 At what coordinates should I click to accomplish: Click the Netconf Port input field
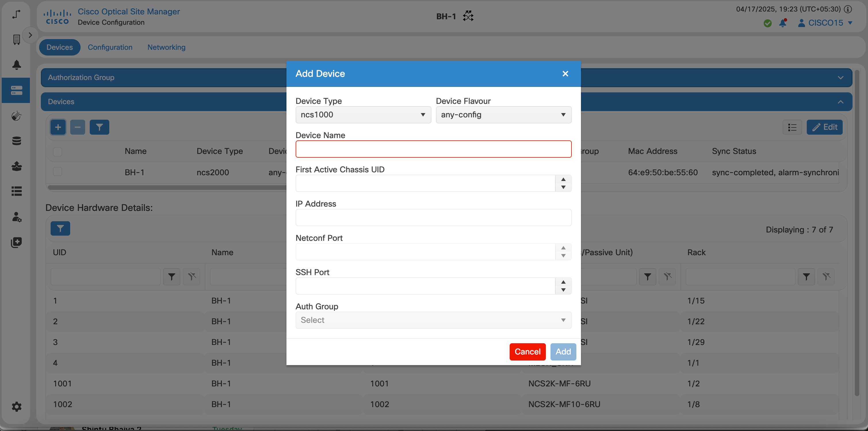(x=425, y=252)
